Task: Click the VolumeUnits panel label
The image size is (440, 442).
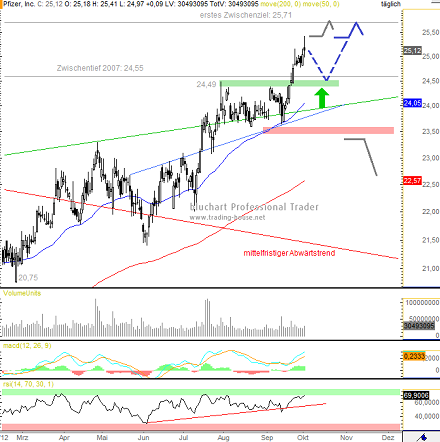Action: [22, 293]
